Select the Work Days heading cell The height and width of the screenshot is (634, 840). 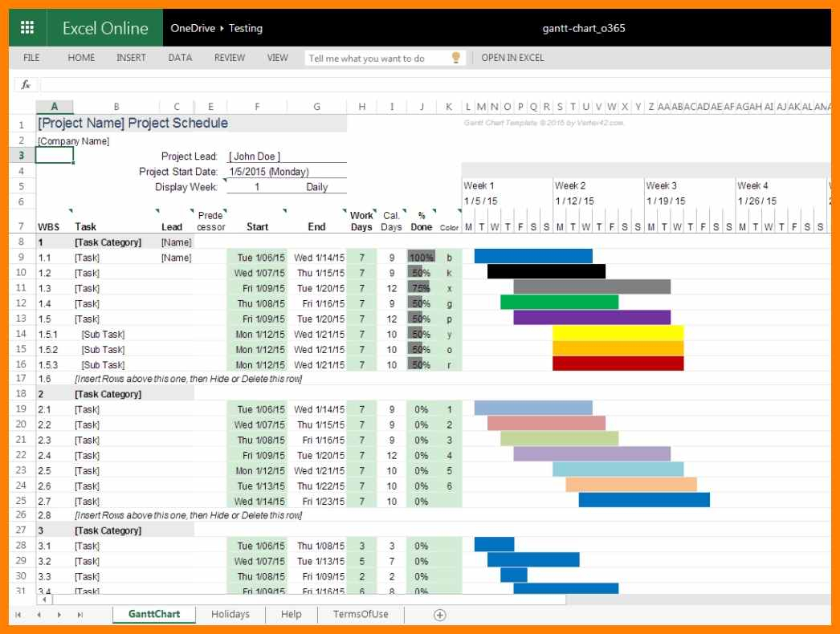click(361, 221)
